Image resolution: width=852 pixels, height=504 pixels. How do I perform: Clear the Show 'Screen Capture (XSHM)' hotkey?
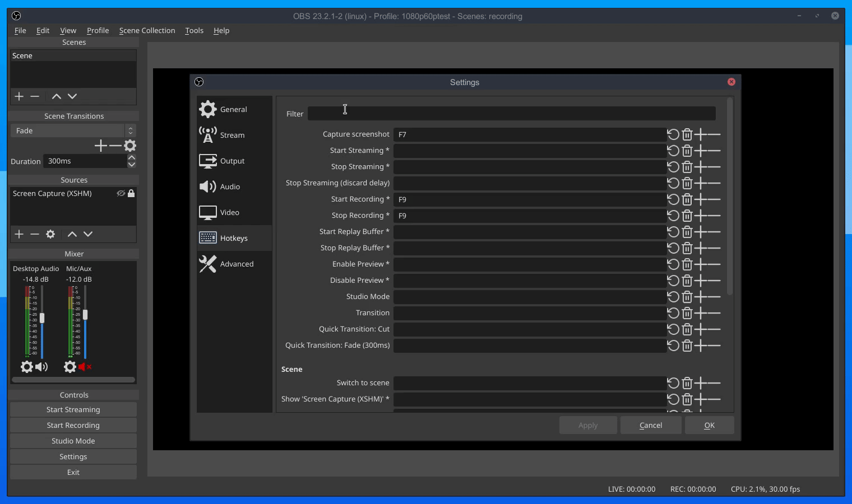687,399
